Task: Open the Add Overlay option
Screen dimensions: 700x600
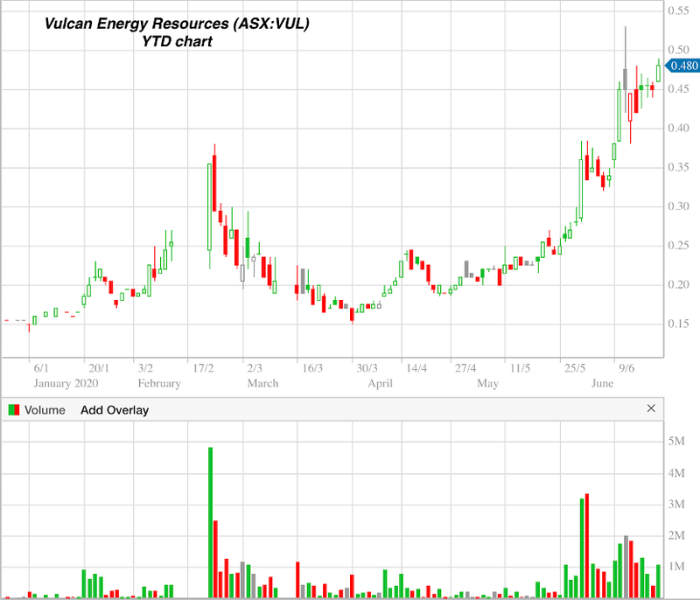Action: (115, 410)
